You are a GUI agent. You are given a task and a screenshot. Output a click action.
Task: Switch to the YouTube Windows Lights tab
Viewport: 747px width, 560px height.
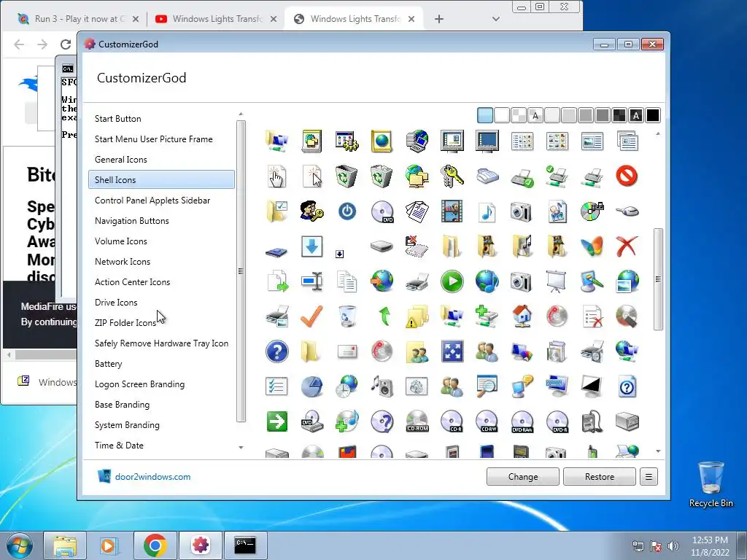point(216,19)
